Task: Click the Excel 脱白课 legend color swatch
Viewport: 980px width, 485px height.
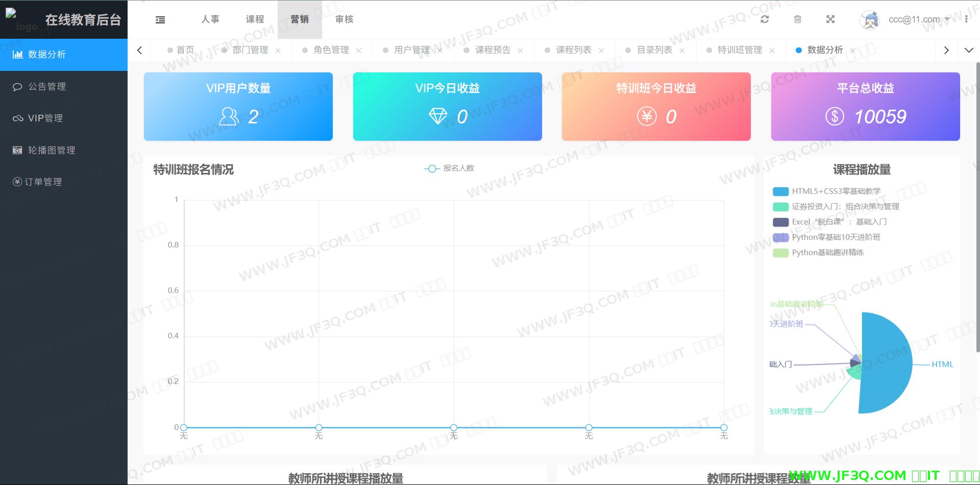Action: coord(780,222)
